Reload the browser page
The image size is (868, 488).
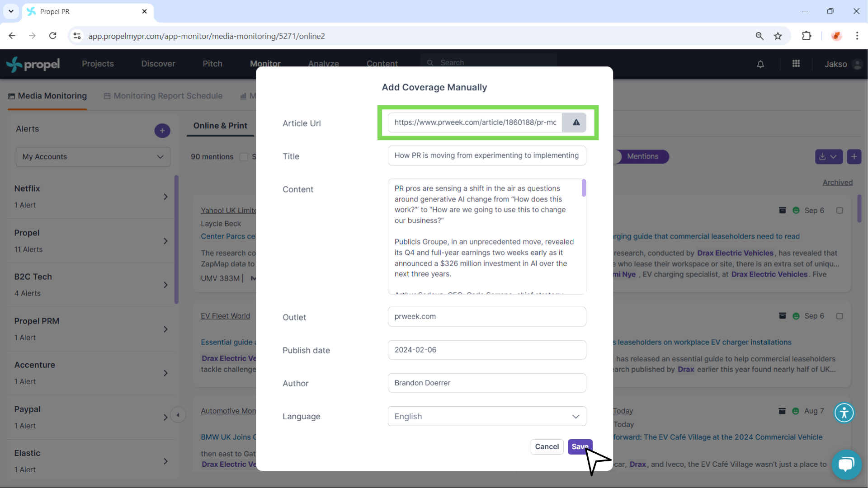(53, 36)
